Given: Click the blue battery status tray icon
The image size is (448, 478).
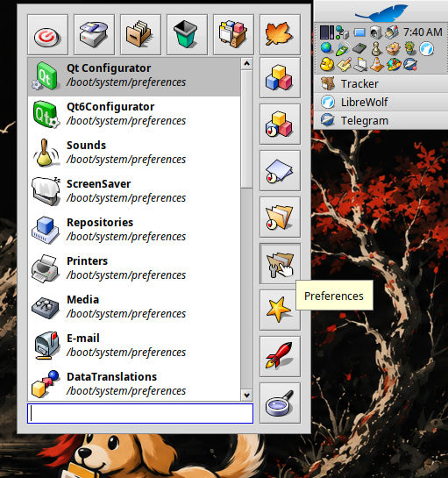Looking at the screenshot, I should click(359, 32).
